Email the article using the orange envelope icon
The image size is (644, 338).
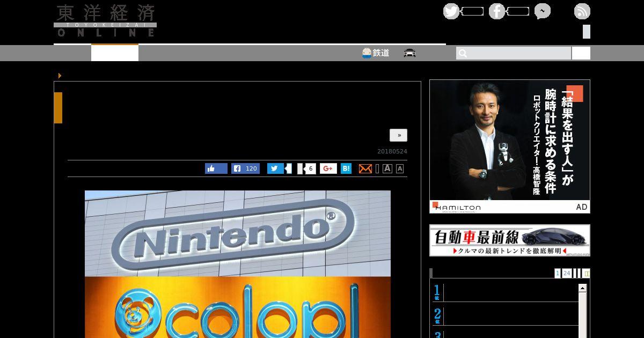coord(365,168)
